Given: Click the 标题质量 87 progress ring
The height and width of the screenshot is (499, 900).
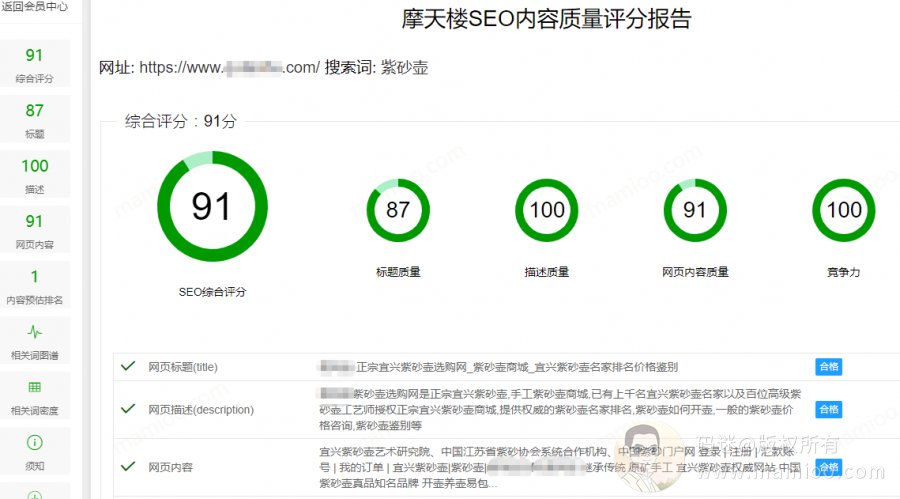Looking at the screenshot, I should coord(398,210).
